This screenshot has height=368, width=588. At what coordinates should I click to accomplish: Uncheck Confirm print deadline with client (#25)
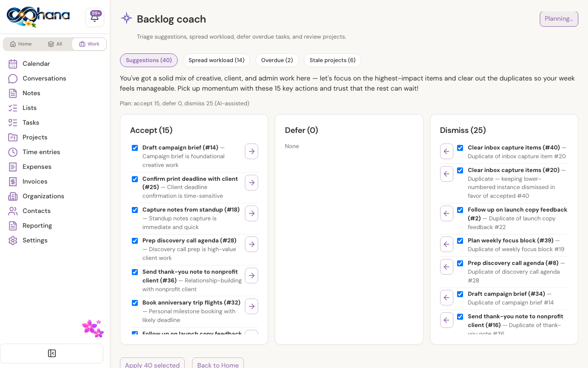coord(135,179)
